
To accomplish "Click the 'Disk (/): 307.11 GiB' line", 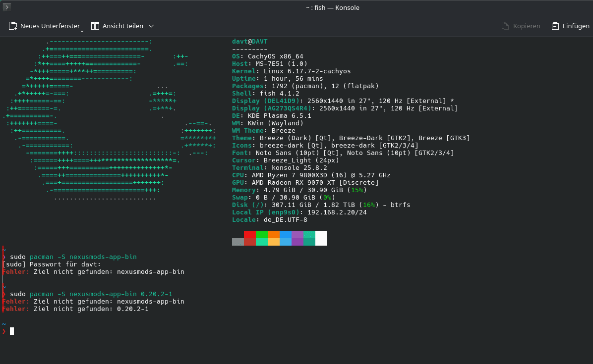I will pos(321,205).
